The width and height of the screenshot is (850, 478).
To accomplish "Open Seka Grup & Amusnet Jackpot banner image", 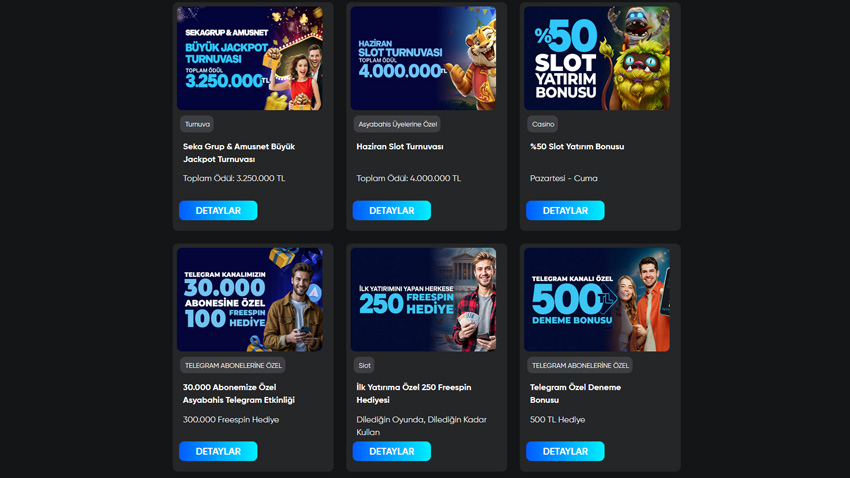I will (250, 59).
